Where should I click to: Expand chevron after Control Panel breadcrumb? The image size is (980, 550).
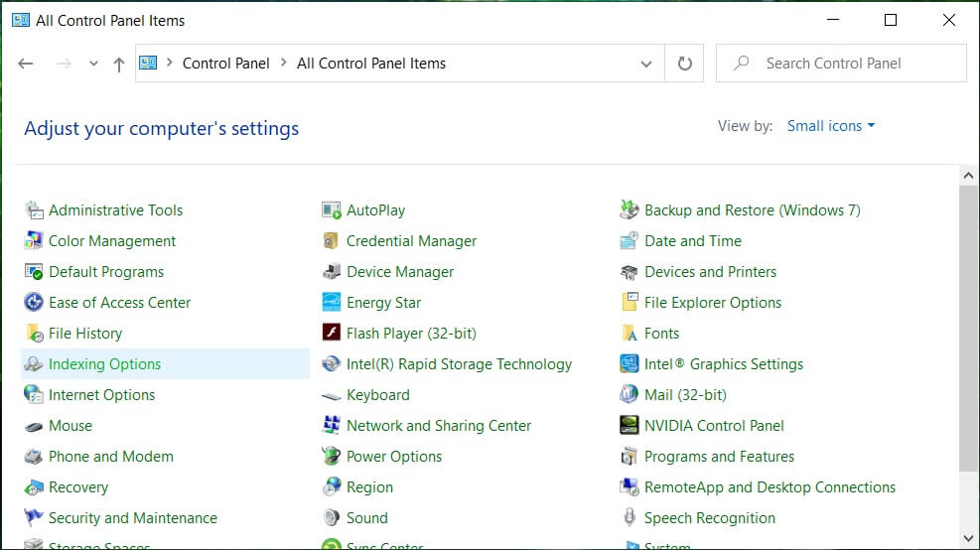click(283, 63)
